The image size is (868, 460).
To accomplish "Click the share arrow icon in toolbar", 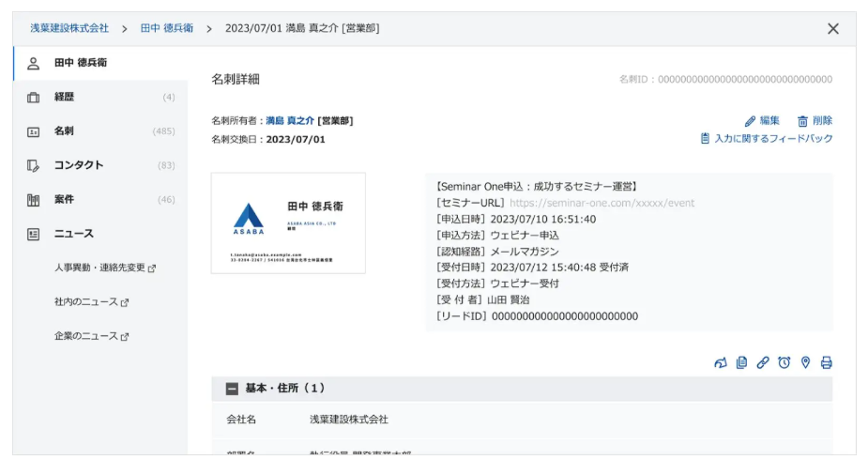I will tap(720, 363).
